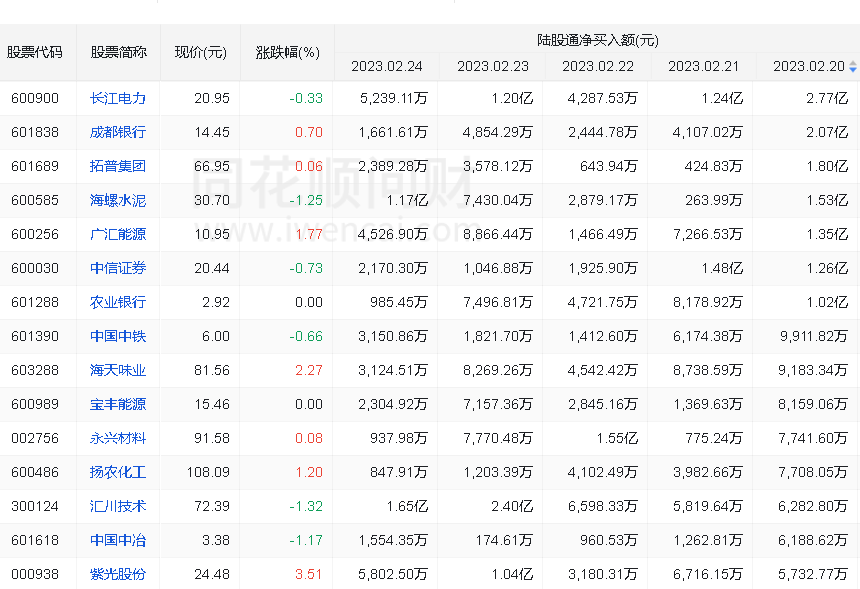Open stock link 汇川技术
The width and height of the screenshot is (860, 589).
click(x=118, y=506)
